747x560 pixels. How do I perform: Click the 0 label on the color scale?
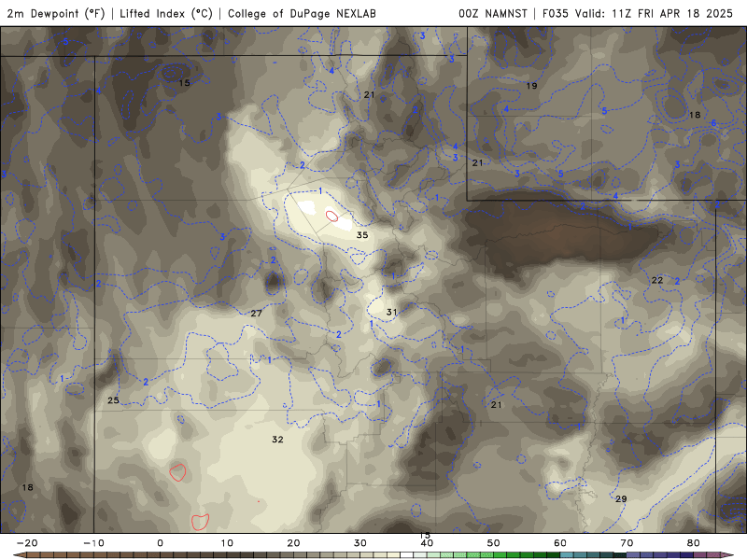(x=160, y=543)
